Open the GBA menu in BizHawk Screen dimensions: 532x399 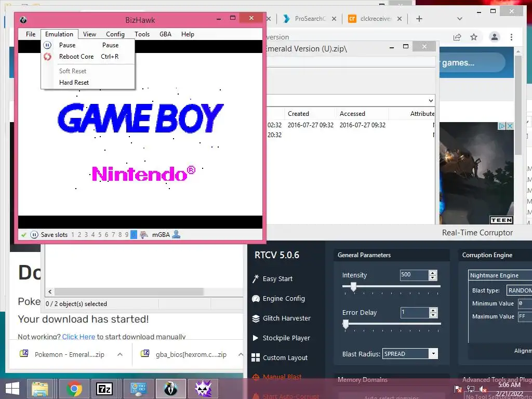165,34
